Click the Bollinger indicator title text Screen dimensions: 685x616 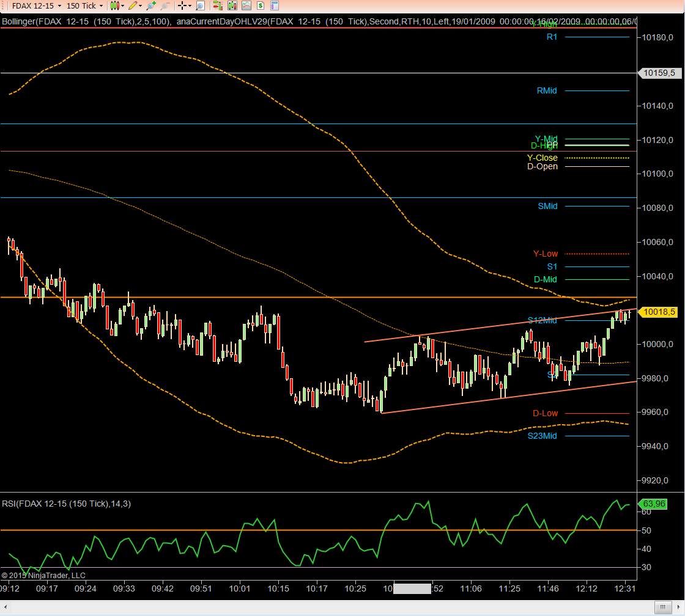pyautogui.click(x=86, y=21)
